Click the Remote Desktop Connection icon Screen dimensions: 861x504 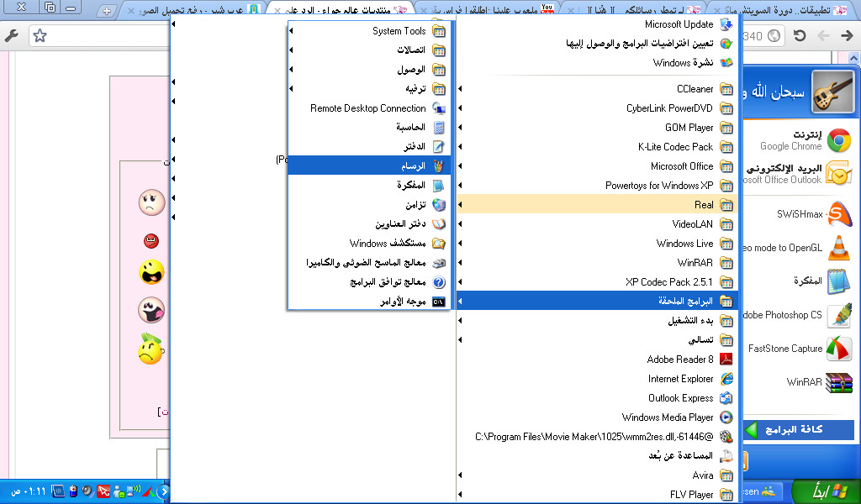coord(439,108)
